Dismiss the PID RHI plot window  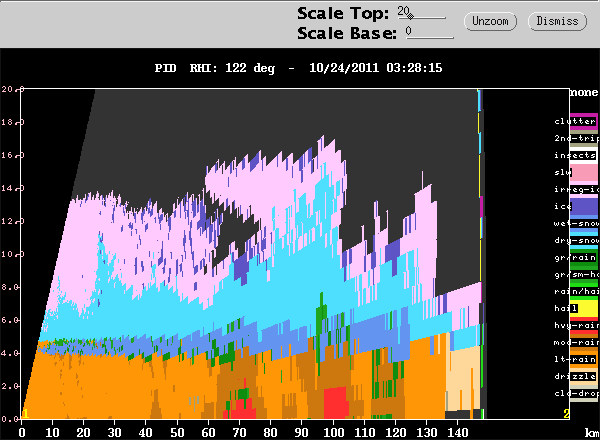pos(556,20)
